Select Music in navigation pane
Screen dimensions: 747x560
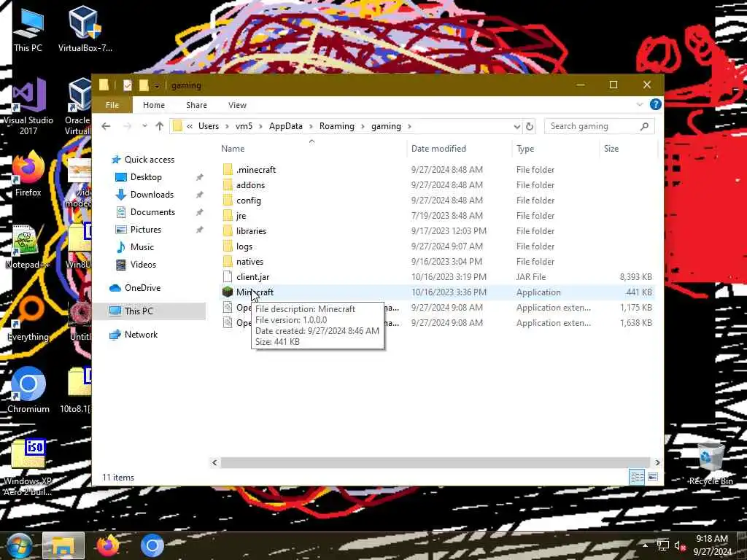tap(142, 247)
